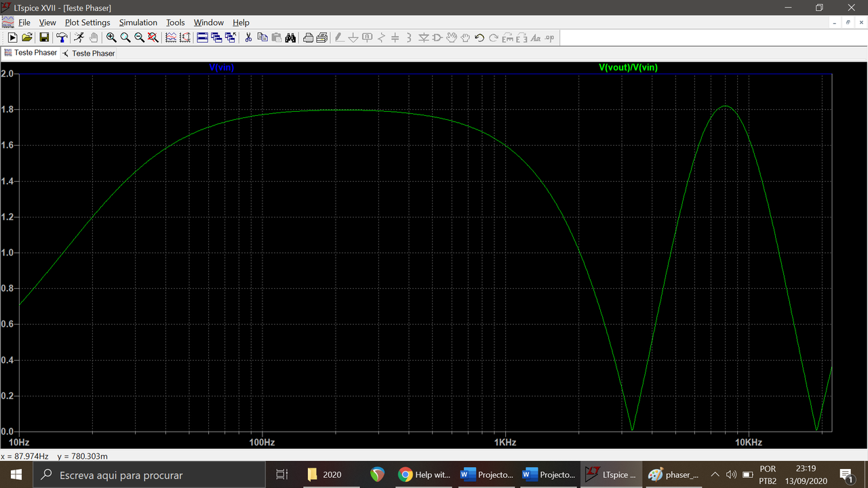Viewport: 868px width, 488px height.
Task: Open Find with the binoculars icon
Action: [290, 38]
